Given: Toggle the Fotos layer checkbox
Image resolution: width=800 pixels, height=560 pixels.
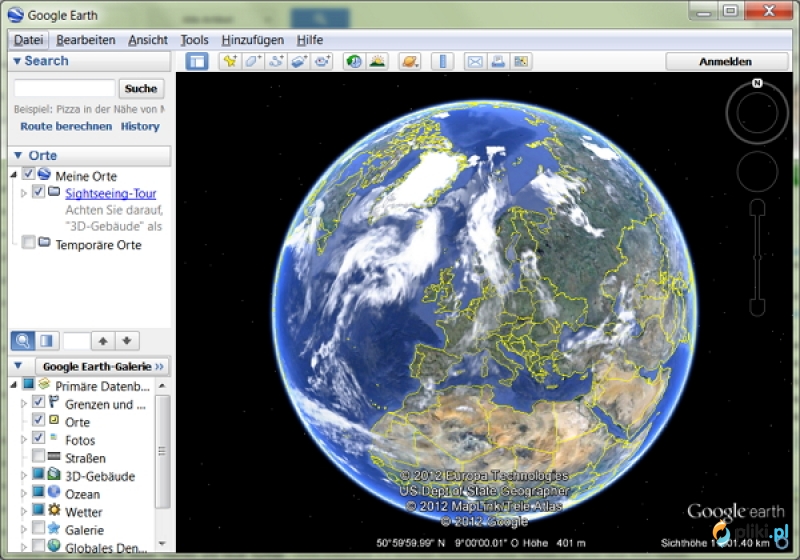Looking at the screenshot, I should (x=38, y=438).
